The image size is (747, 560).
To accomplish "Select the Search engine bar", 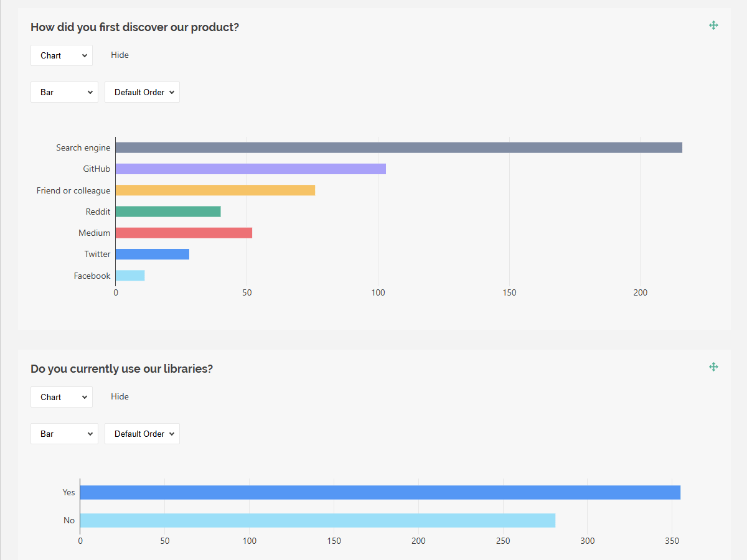I will 398,147.
